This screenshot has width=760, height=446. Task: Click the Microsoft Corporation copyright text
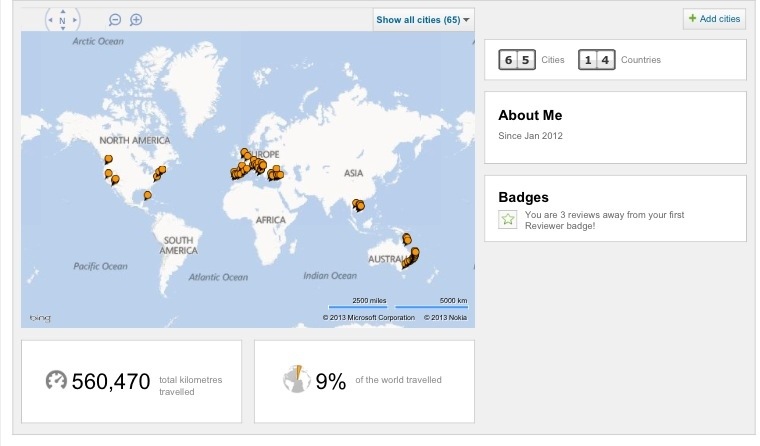[x=368, y=318]
